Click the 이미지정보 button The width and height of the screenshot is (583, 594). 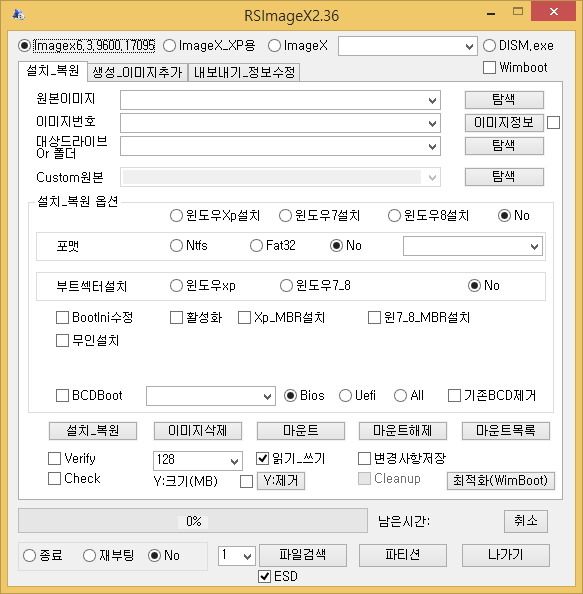(x=504, y=123)
